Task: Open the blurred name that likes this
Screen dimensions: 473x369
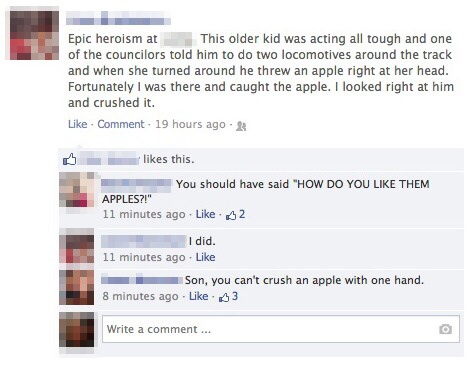Action: pos(109,159)
